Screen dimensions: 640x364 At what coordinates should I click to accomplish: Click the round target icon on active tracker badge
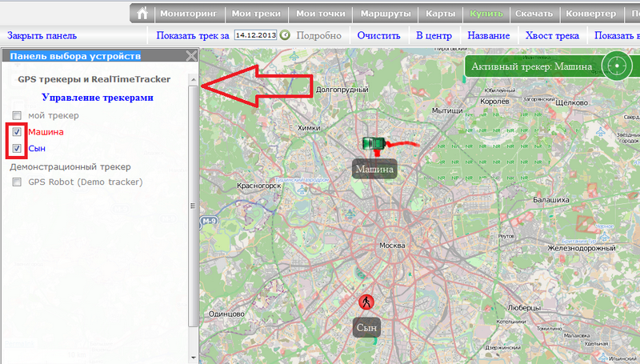tap(617, 66)
